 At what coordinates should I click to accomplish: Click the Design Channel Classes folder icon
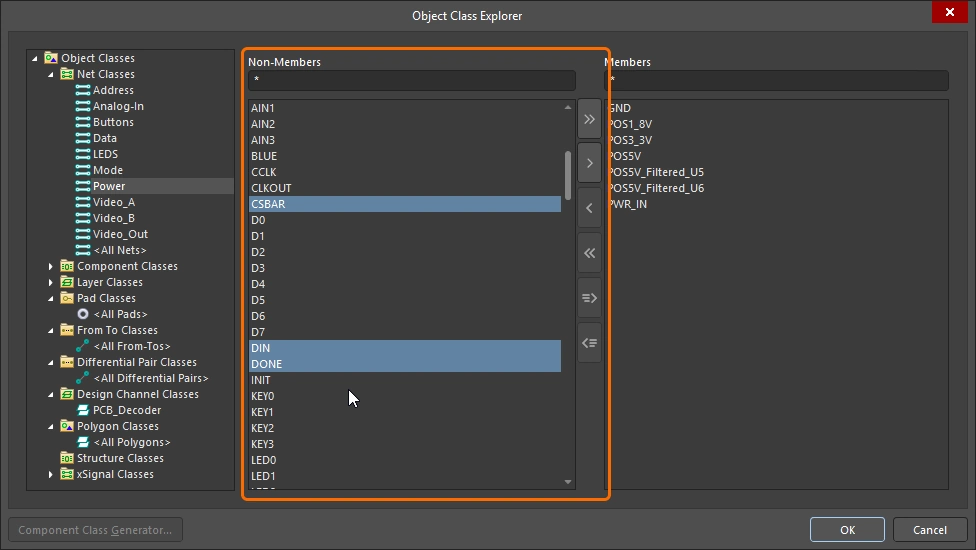pyautogui.click(x=67, y=394)
